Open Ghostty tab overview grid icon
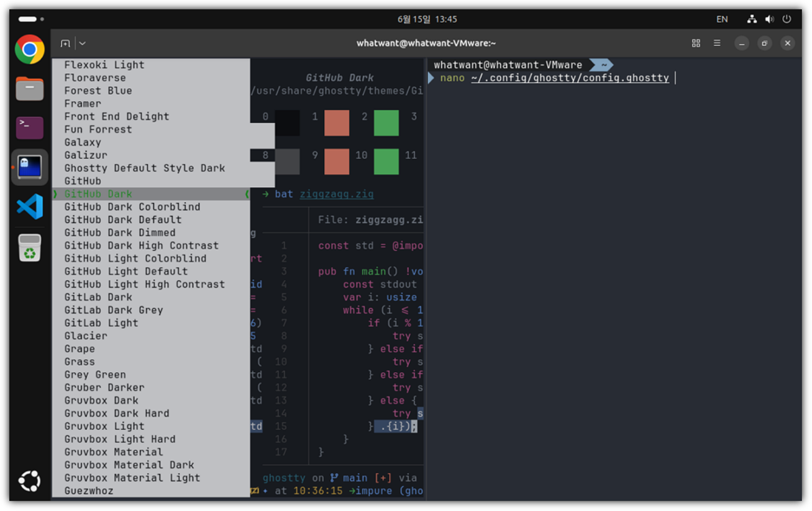The width and height of the screenshot is (812, 511). (x=696, y=43)
